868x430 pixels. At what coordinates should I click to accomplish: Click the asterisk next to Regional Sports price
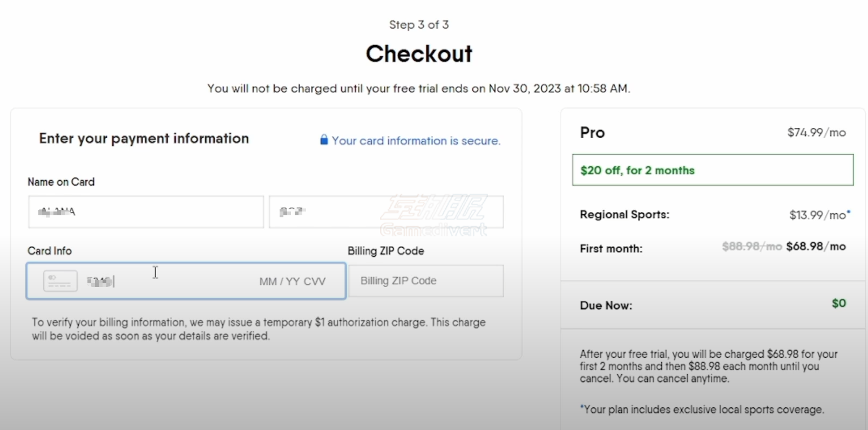click(x=849, y=212)
